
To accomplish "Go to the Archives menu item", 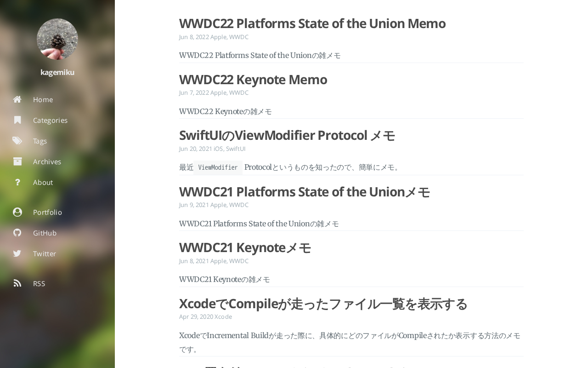I will coord(47,161).
